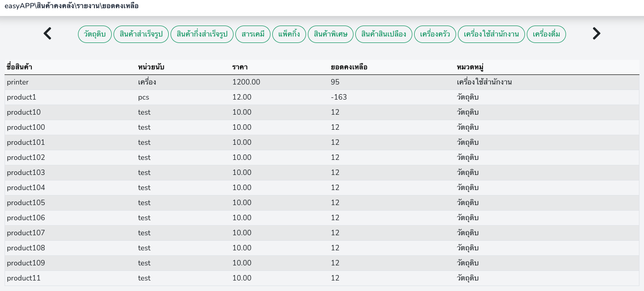Viewport: 644px width, 291px height.
Task: Filter products by สารเคมี
Action: (x=253, y=34)
